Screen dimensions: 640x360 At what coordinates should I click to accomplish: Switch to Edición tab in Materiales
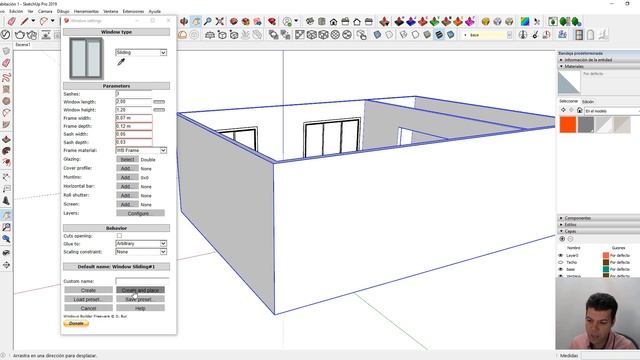tap(588, 101)
